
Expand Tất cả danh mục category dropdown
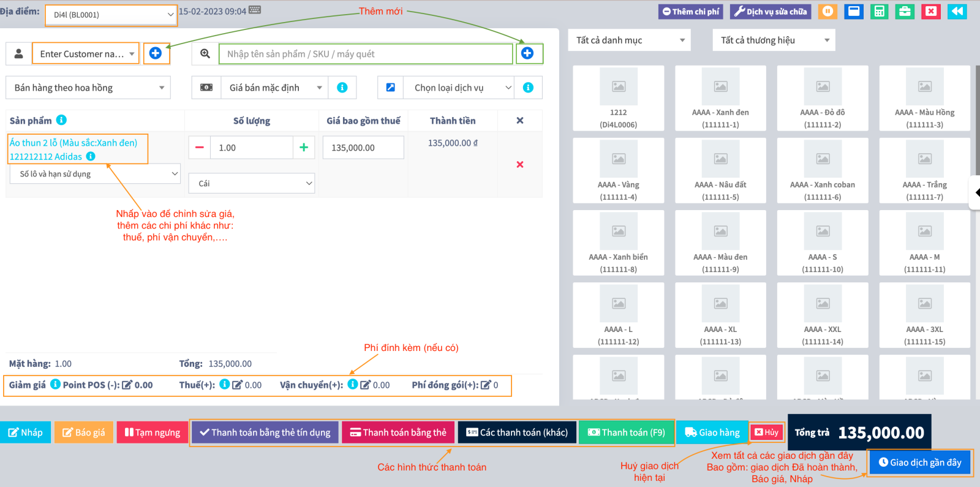pyautogui.click(x=629, y=40)
